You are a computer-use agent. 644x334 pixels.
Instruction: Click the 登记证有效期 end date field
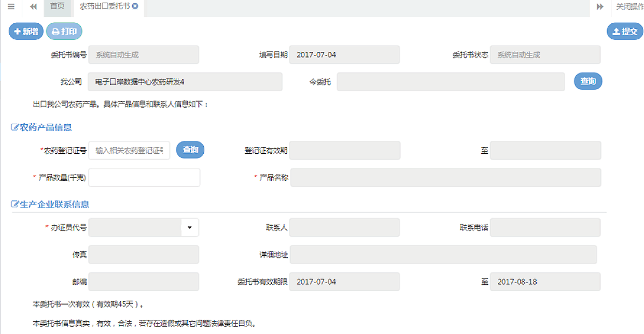click(x=545, y=150)
